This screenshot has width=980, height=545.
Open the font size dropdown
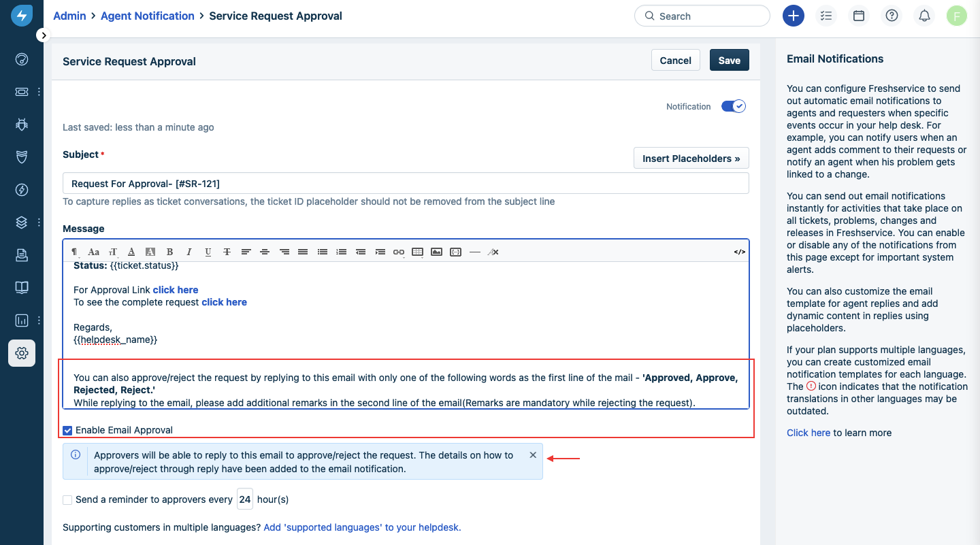(x=112, y=252)
